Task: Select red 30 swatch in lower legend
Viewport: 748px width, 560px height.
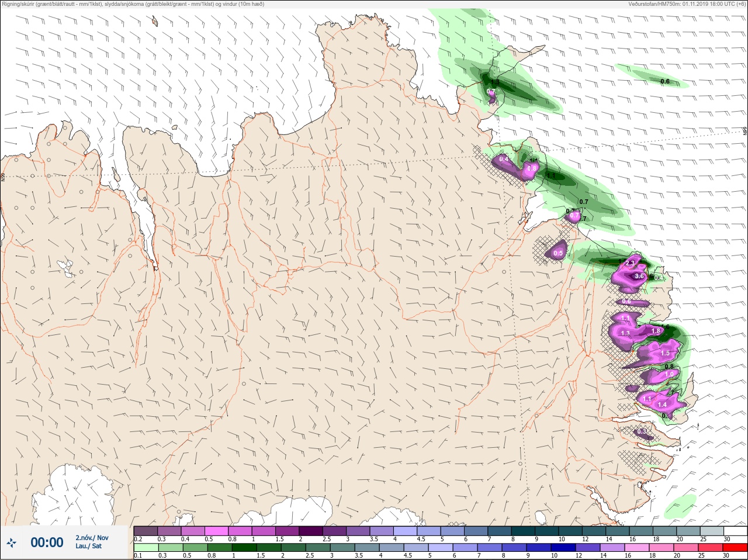Action: pos(735,548)
